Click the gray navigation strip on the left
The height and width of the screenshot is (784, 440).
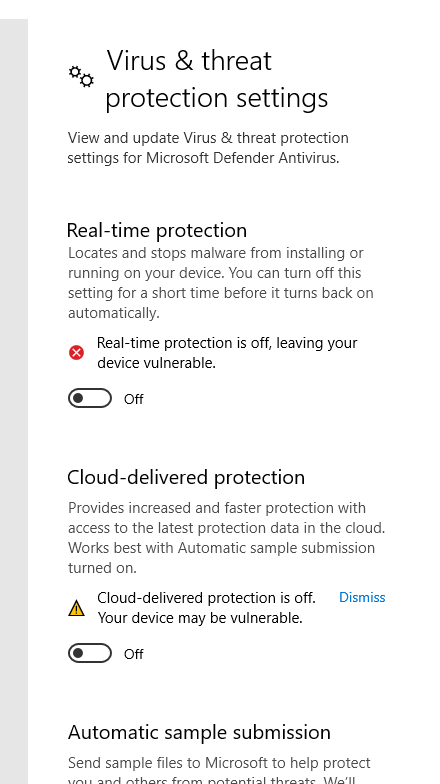(x=14, y=401)
